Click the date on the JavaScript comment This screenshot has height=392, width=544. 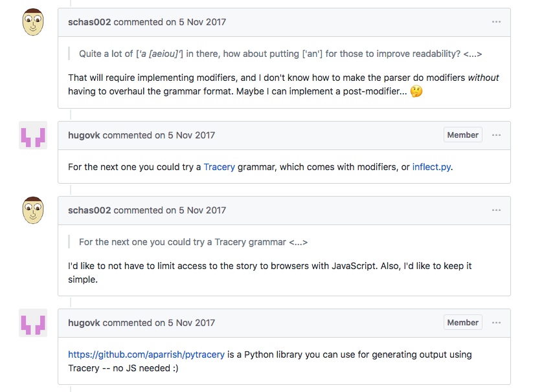(202, 210)
